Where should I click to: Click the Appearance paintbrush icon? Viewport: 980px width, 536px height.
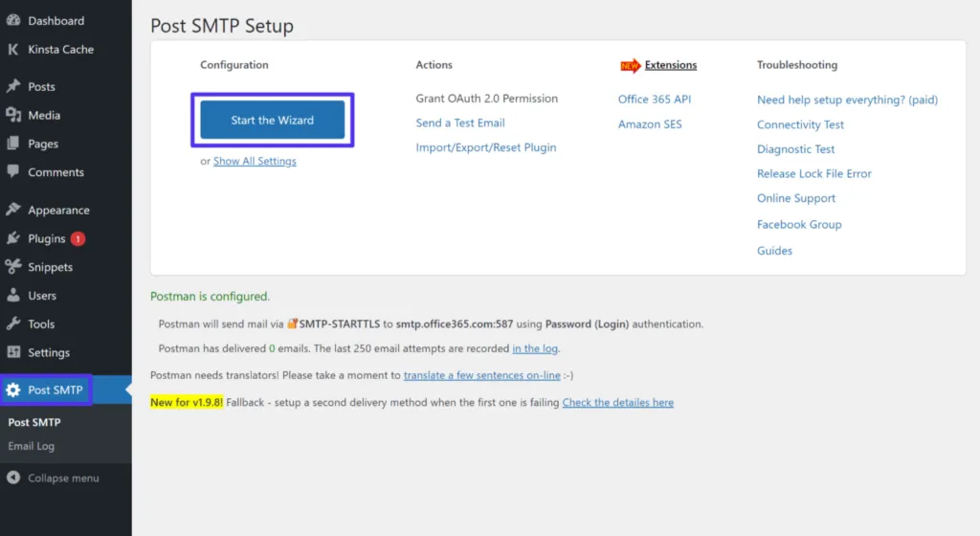coord(13,210)
